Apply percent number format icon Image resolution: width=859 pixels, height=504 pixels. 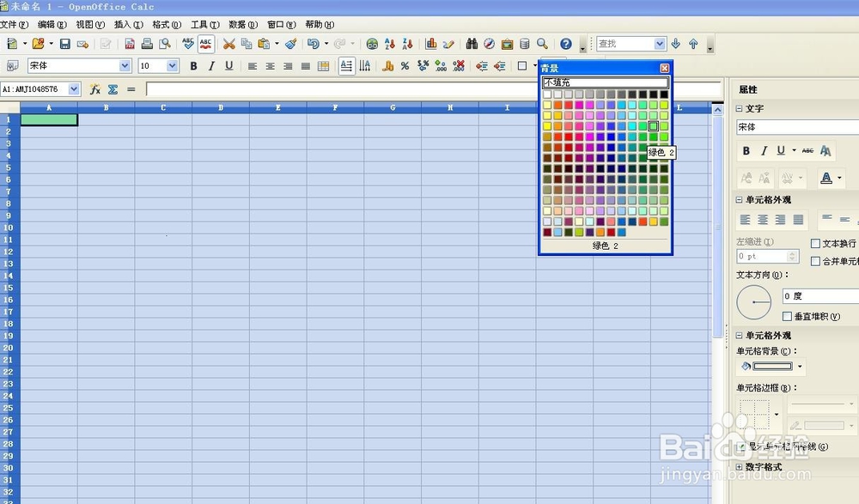(x=405, y=66)
